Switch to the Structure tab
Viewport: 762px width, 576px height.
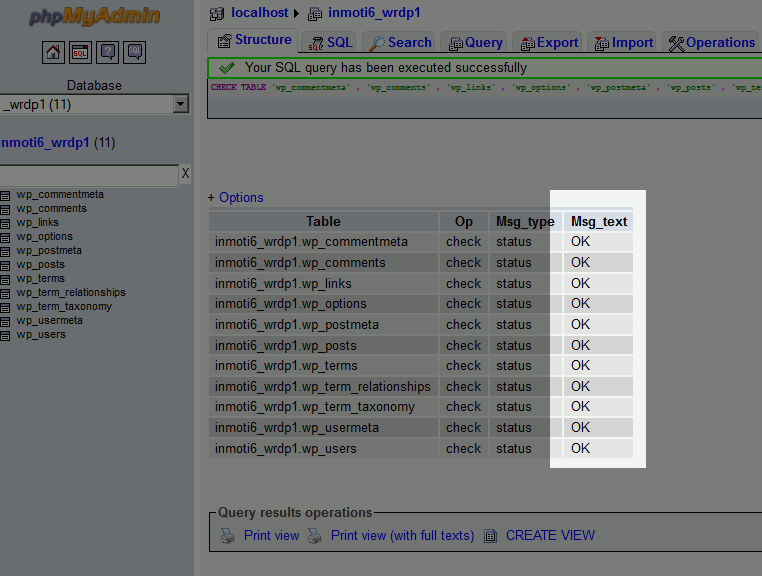click(253, 41)
